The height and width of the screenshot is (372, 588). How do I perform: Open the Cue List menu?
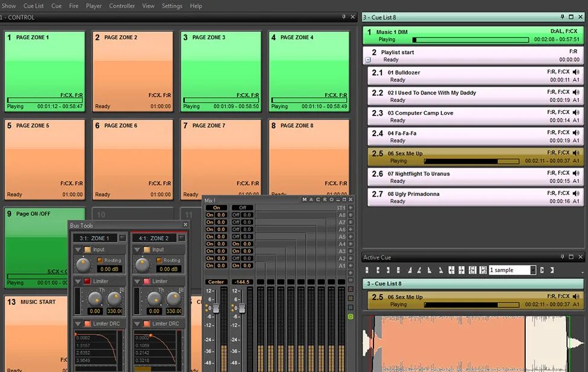click(33, 5)
